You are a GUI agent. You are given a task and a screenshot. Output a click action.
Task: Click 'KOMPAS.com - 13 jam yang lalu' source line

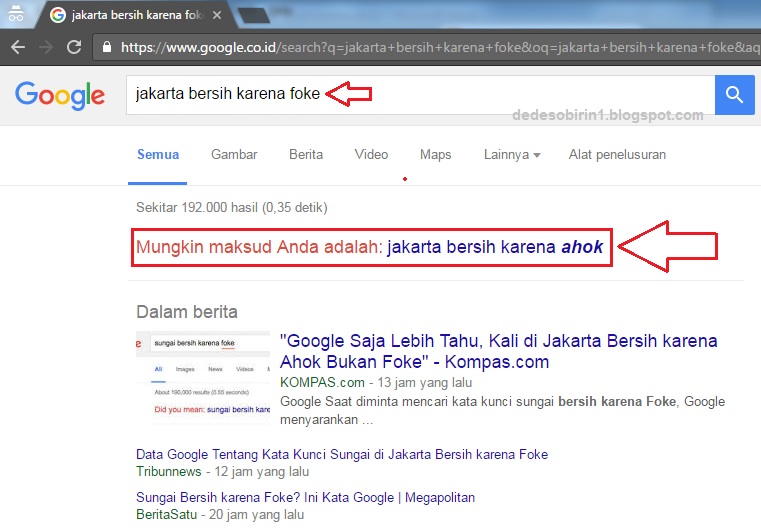pos(376,382)
